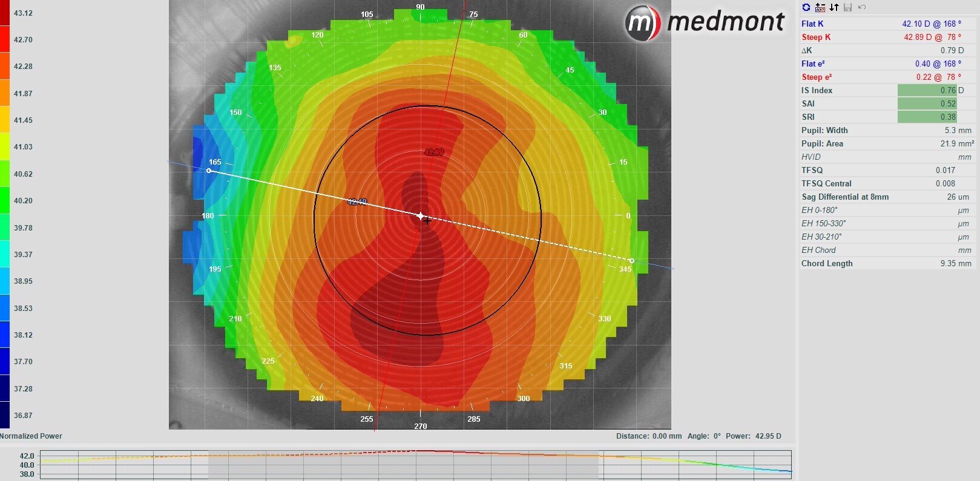The image size is (980, 481).
Task: Click the 40.20 green legend swatch
Action: coord(5,200)
